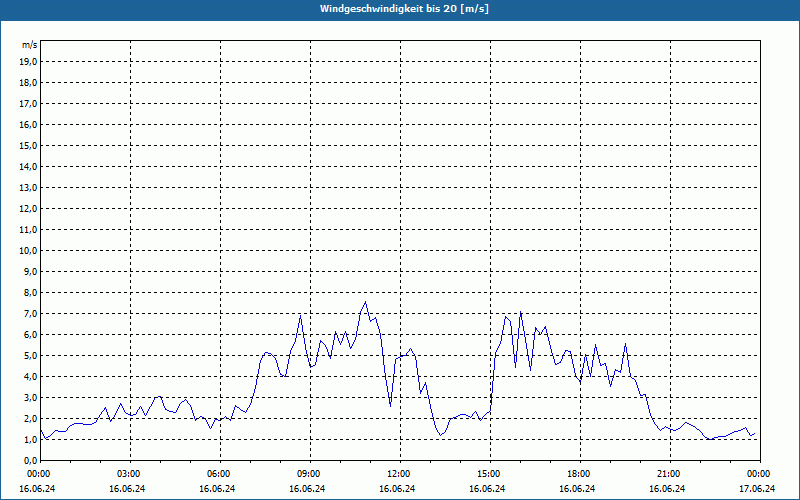Click the 18:00 time label
The height and width of the screenshot is (500, 800).
581,474
